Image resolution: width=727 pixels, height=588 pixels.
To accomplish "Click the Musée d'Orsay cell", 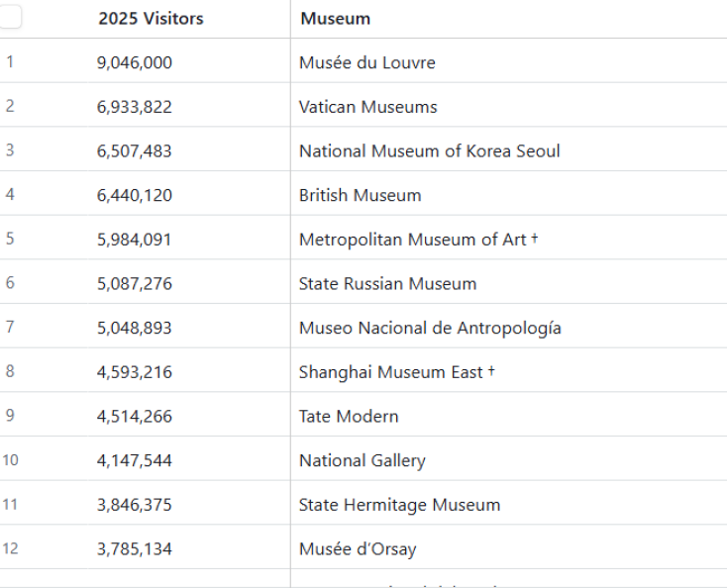I will click(x=358, y=549).
